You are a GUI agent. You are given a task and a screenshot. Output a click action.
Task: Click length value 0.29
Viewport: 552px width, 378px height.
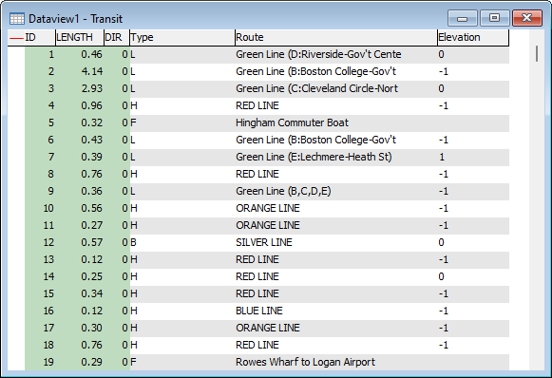coord(92,362)
